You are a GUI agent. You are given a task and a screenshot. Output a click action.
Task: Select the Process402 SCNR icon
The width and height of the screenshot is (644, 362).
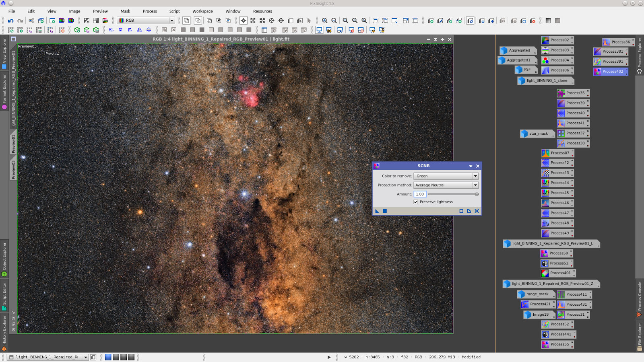(610, 72)
